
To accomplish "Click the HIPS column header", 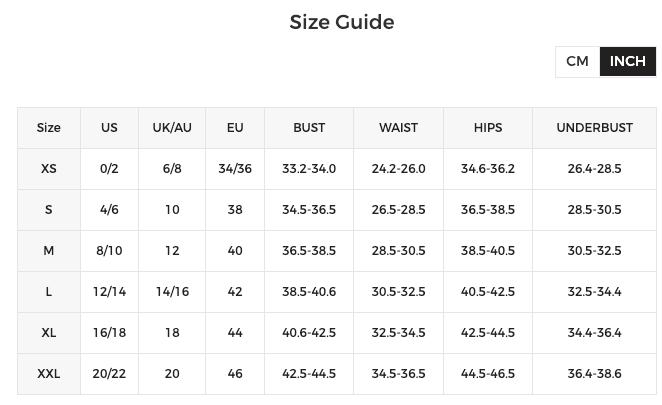I will coord(488,128).
